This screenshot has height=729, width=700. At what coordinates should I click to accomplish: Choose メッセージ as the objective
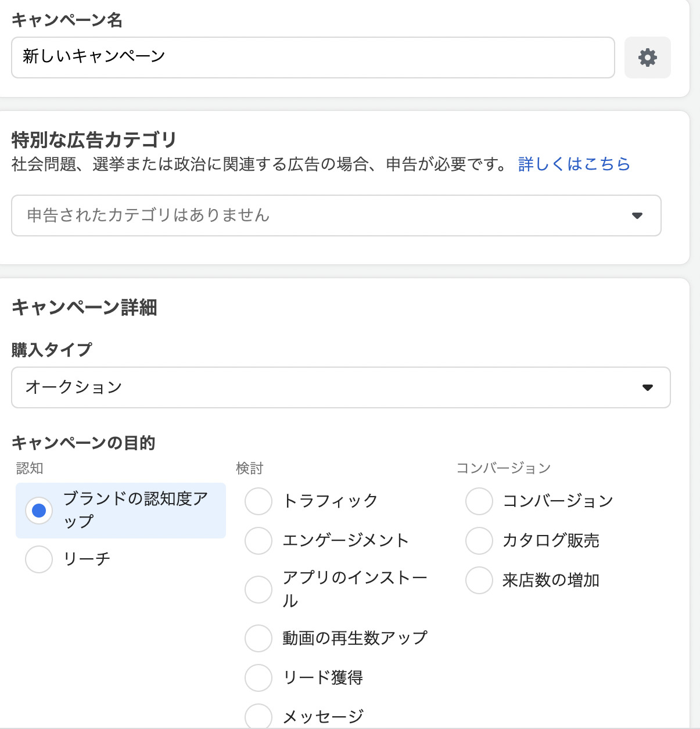[258, 716]
